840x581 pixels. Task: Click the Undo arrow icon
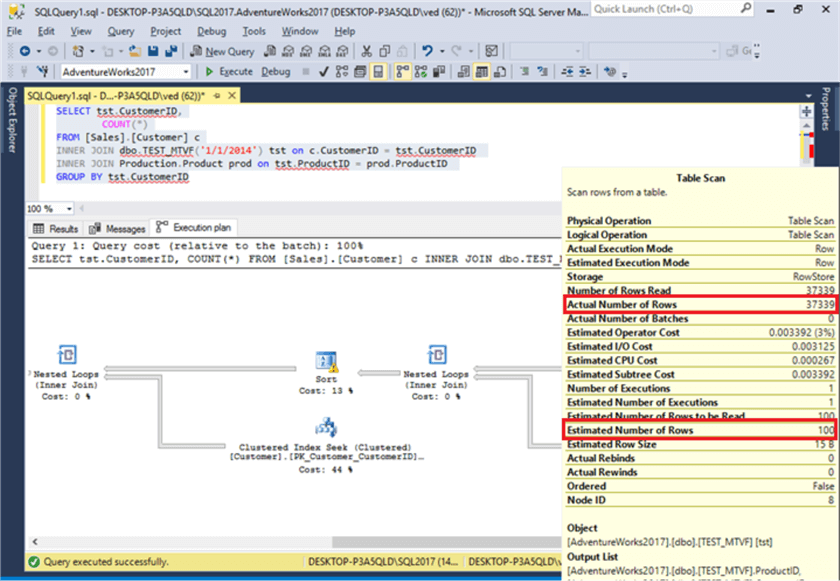point(427,51)
